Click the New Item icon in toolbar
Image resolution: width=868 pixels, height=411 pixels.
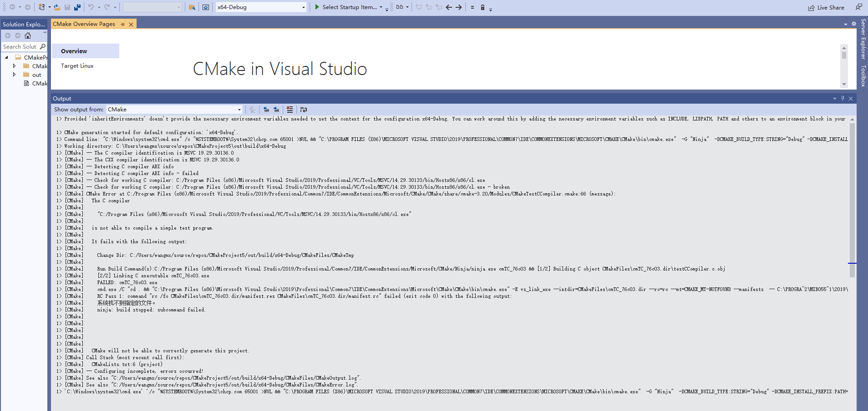coord(42,7)
